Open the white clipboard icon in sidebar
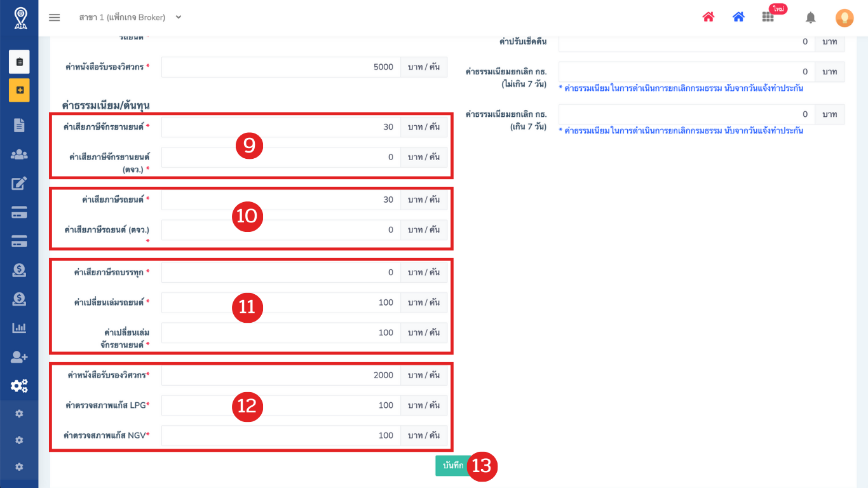Image resolution: width=868 pixels, height=488 pixels. tap(19, 62)
